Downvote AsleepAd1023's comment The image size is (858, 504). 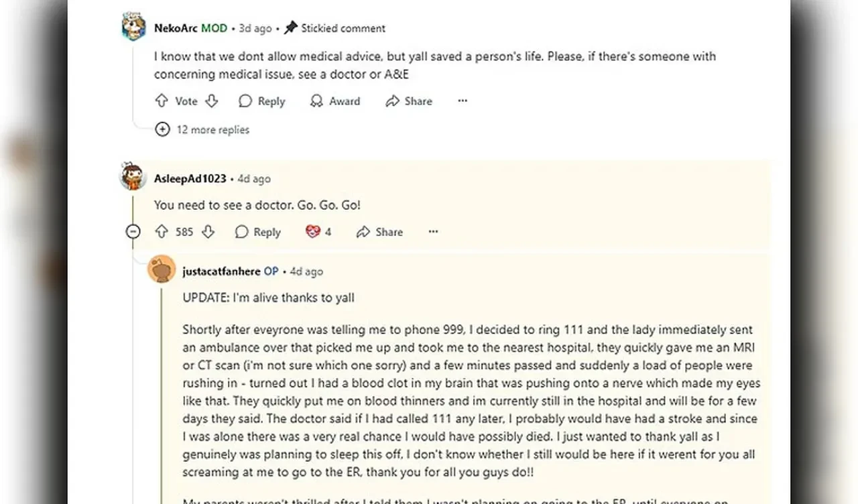pos(208,232)
